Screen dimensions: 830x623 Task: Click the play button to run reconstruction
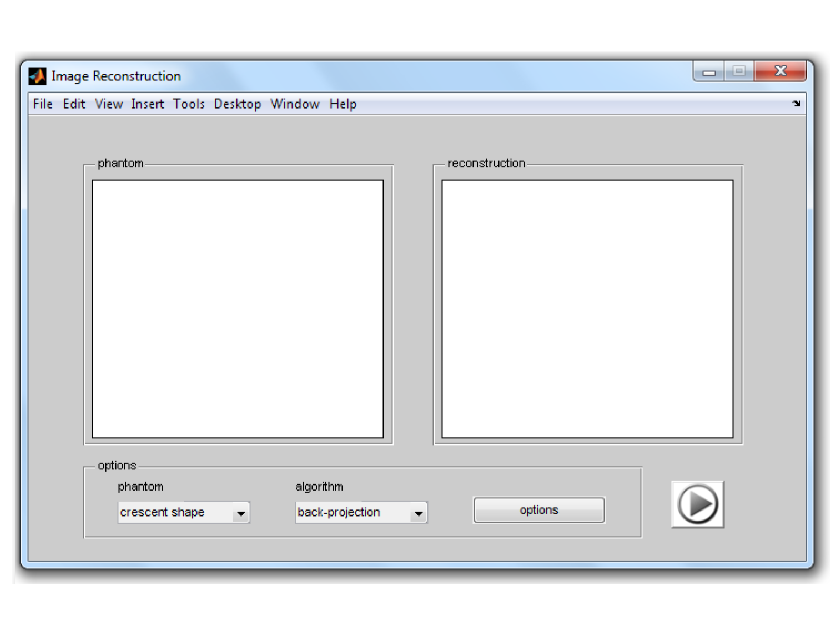[x=697, y=504]
